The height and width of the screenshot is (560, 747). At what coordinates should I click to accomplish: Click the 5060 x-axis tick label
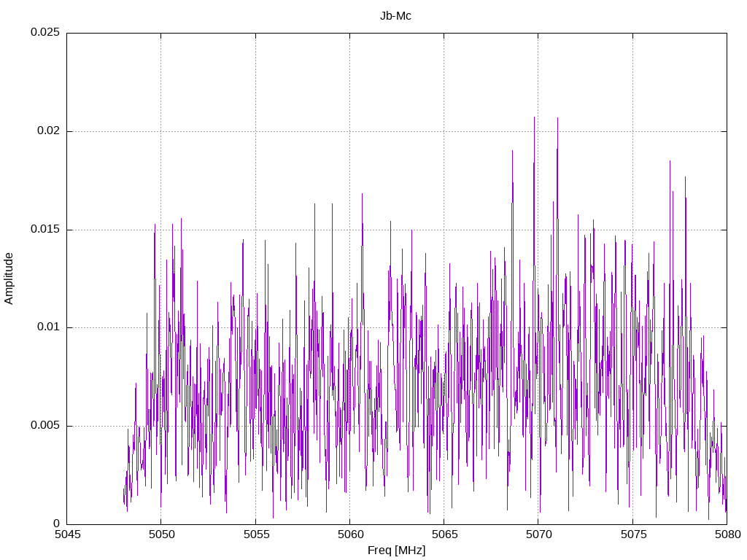(x=351, y=534)
